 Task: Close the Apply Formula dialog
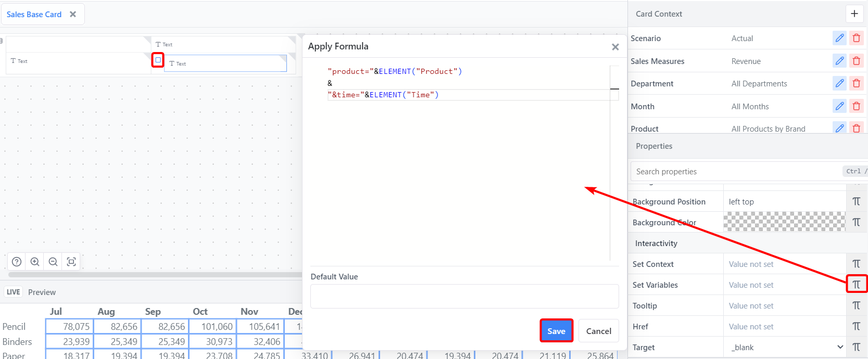click(615, 47)
